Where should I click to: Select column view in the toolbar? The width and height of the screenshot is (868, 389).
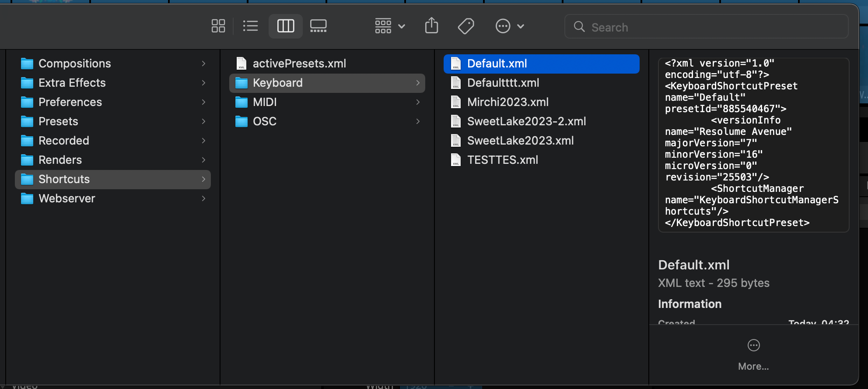(285, 26)
